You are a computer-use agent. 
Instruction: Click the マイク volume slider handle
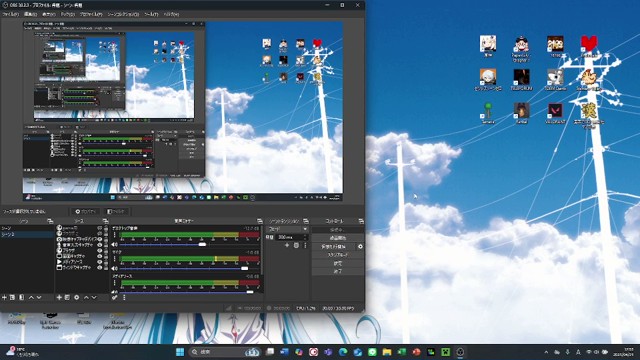pyautogui.click(x=244, y=269)
